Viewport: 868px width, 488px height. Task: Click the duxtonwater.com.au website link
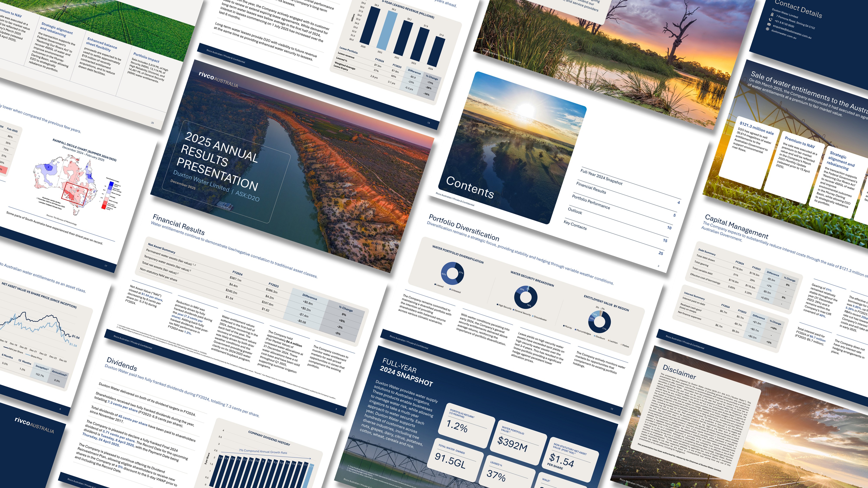pos(784,35)
